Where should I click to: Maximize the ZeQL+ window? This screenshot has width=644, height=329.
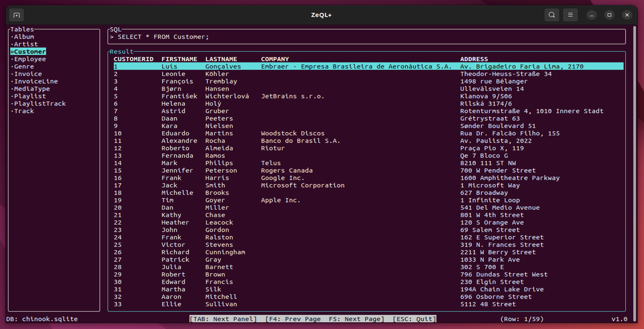point(609,15)
